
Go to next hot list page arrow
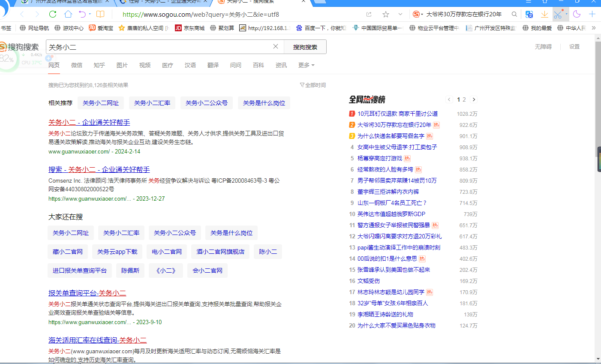point(474,99)
